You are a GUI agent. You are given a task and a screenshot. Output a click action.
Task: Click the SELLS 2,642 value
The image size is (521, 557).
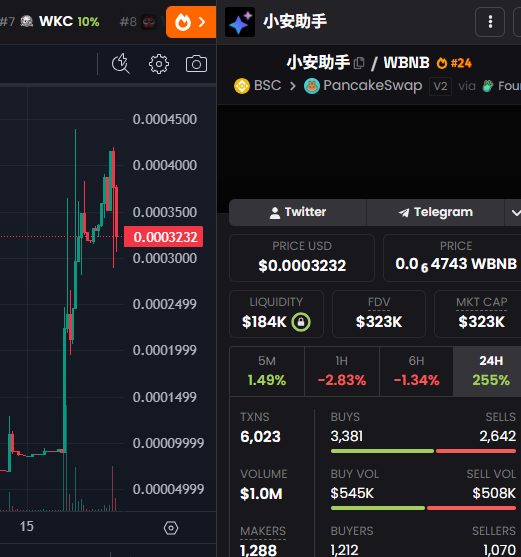(x=498, y=436)
